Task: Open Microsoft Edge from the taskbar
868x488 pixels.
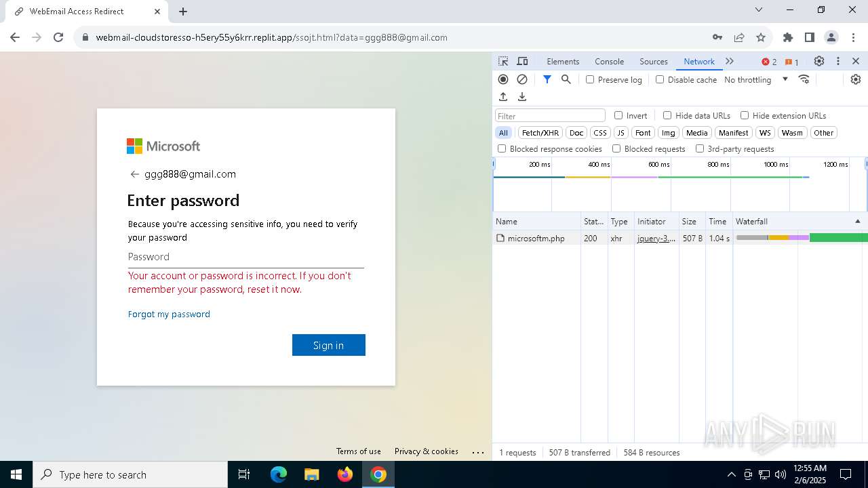Action: click(279, 474)
